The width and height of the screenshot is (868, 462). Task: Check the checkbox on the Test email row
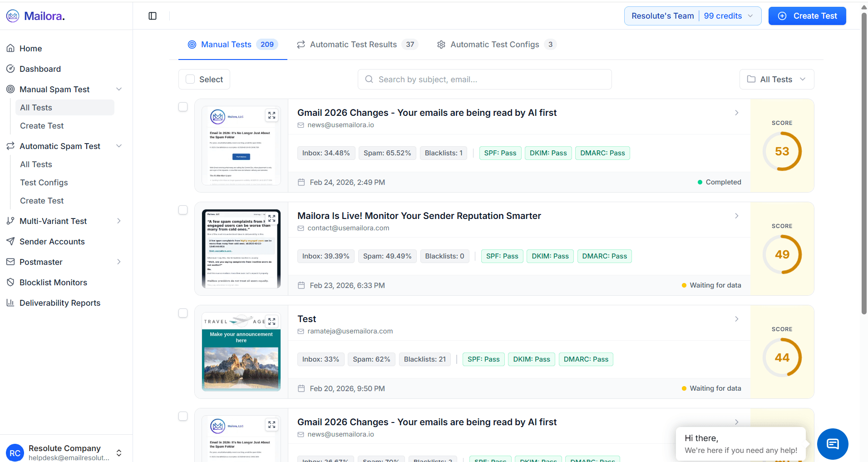[183, 313]
